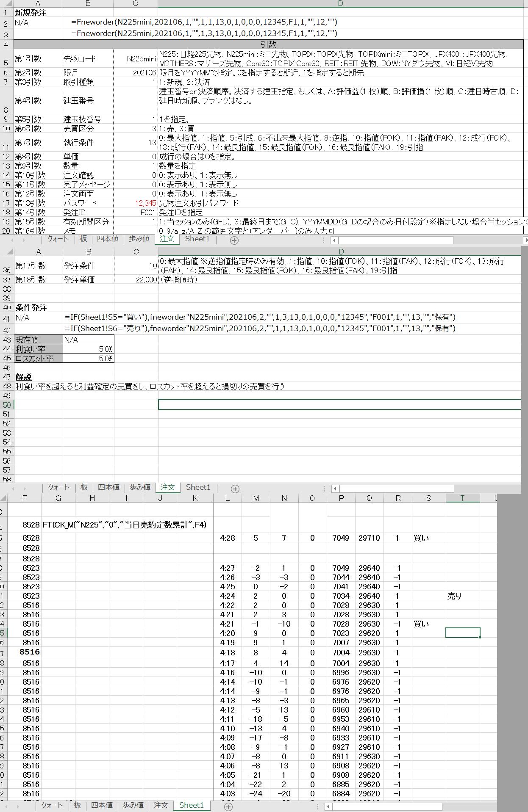Click the left scroll arrow of top pane's scrollbar

point(334,240)
